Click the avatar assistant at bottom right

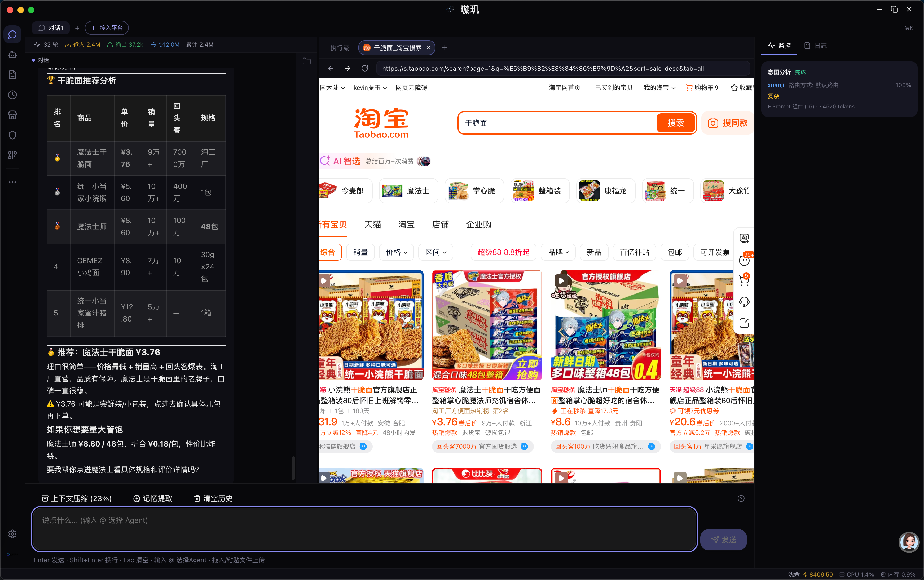click(908, 542)
